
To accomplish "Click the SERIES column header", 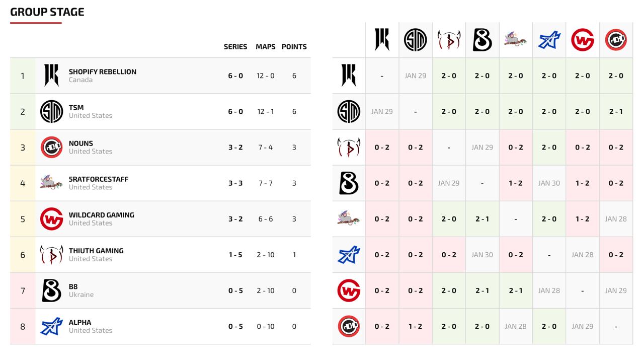I will [235, 47].
